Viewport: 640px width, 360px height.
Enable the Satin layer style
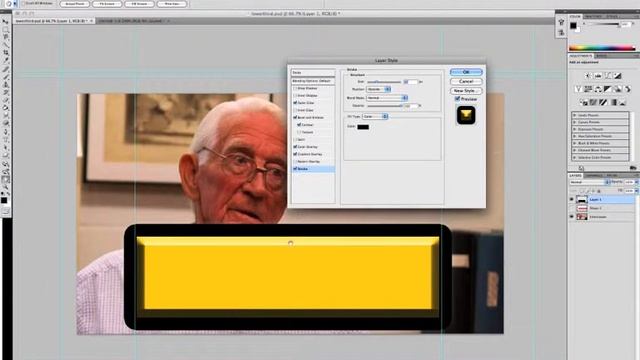pos(295,140)
